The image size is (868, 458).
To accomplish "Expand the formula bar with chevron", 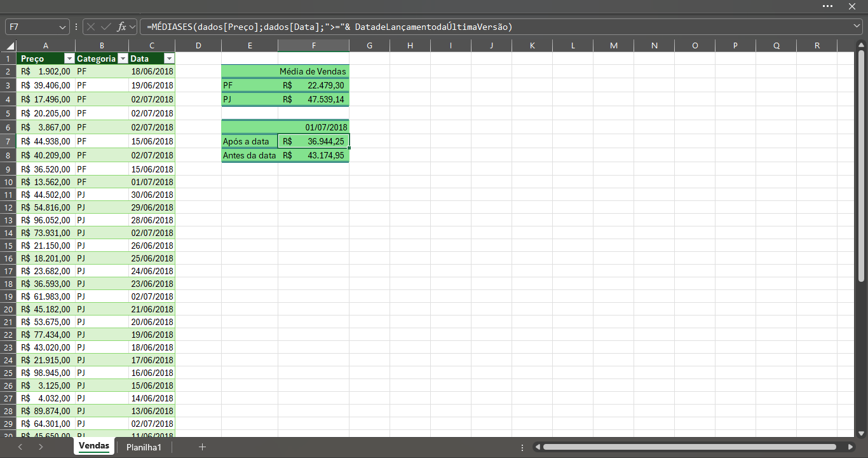I will click(x=857, y=26).
